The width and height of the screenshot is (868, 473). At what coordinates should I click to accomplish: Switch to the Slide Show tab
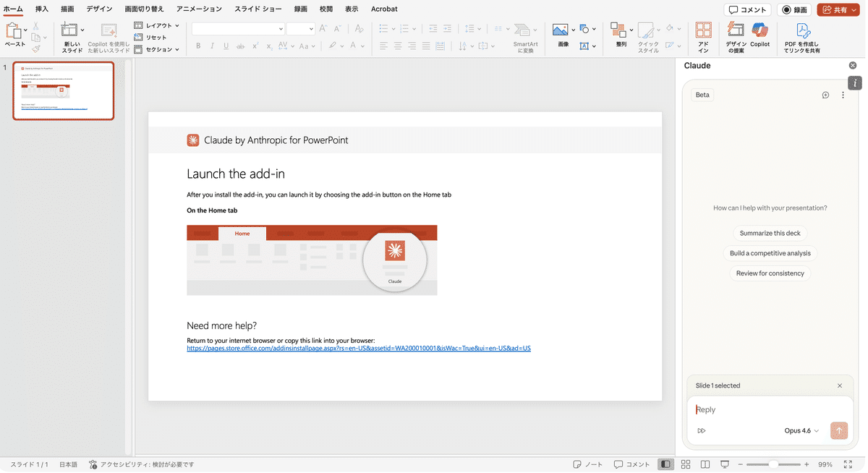(x=258, y=9)
